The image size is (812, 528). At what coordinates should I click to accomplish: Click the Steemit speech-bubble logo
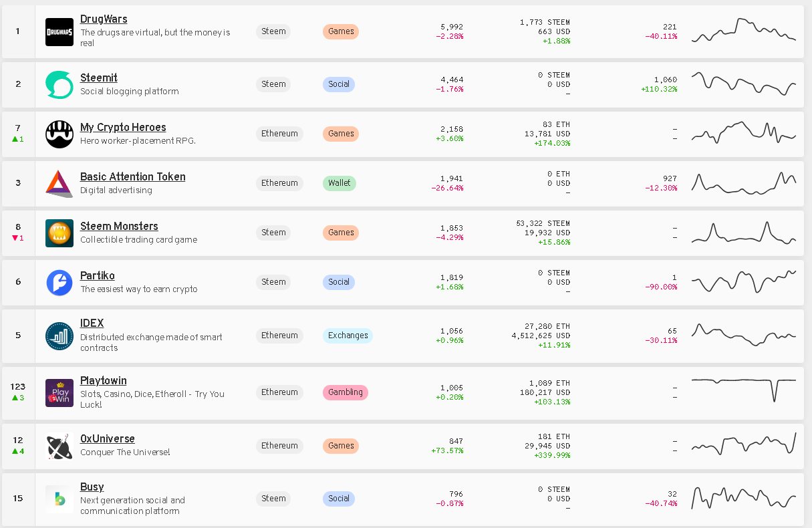59,85
